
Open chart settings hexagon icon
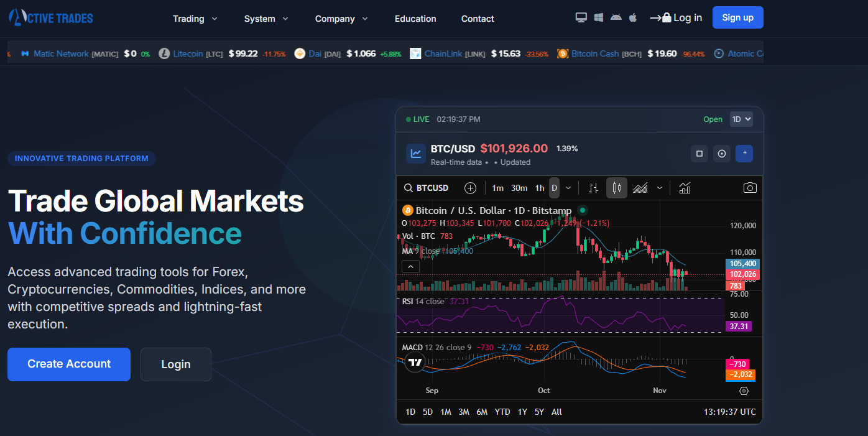pyautogui.click(x=744, y=391)
